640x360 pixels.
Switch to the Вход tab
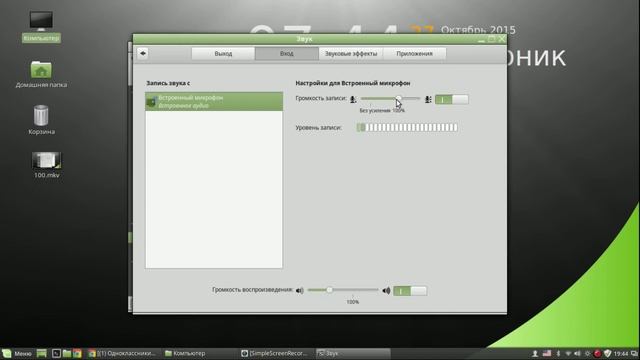click(x=287, y=53)
